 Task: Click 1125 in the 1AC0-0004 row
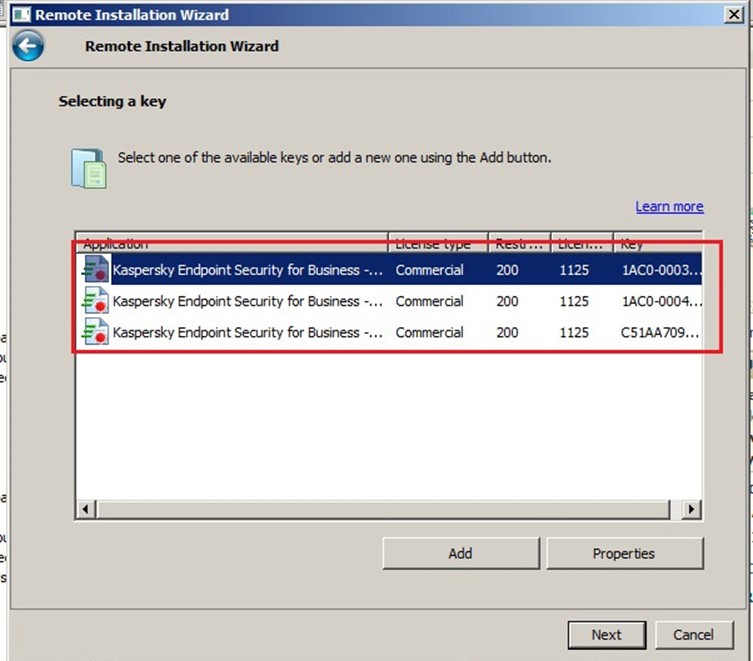(574, 301)
